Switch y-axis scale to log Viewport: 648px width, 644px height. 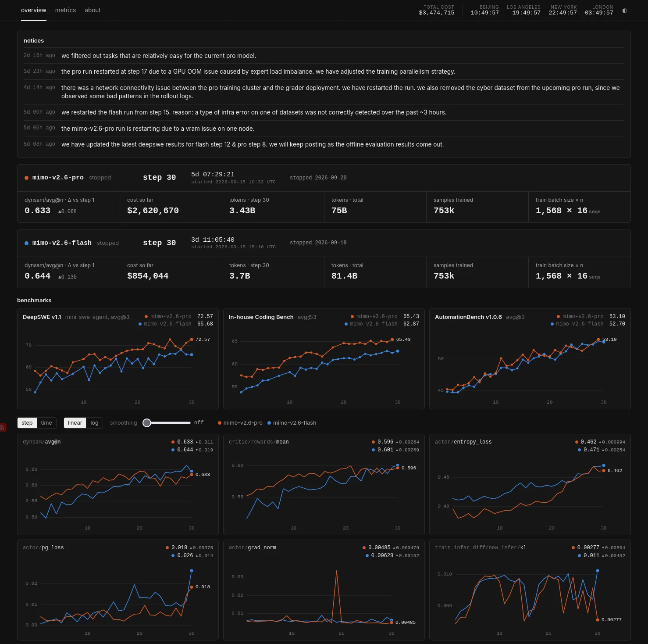tap(94, 423)
